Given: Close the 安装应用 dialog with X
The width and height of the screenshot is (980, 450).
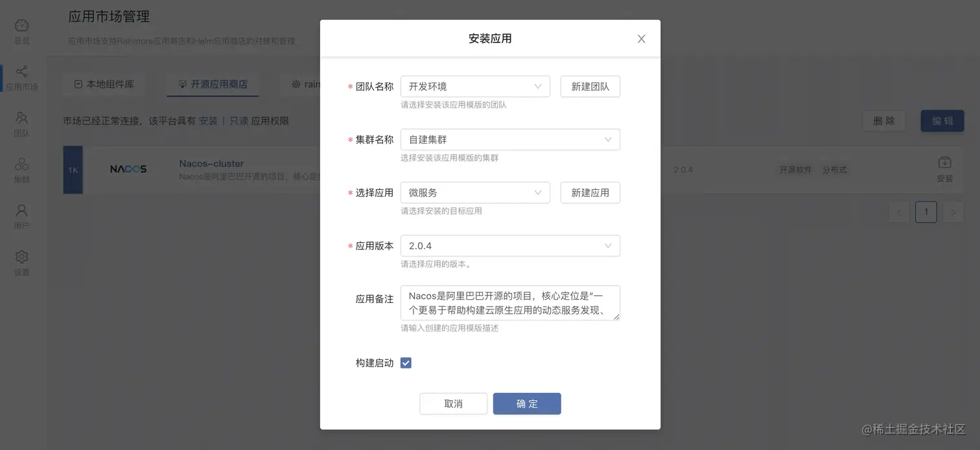Looking at the screenshot, I should coord(641,39).
